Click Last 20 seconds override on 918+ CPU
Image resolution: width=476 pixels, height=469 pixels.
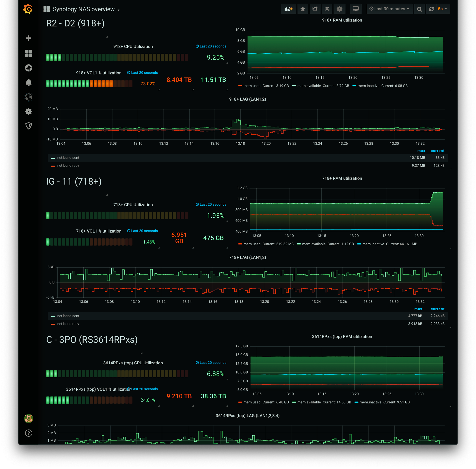tap(211, 46)
